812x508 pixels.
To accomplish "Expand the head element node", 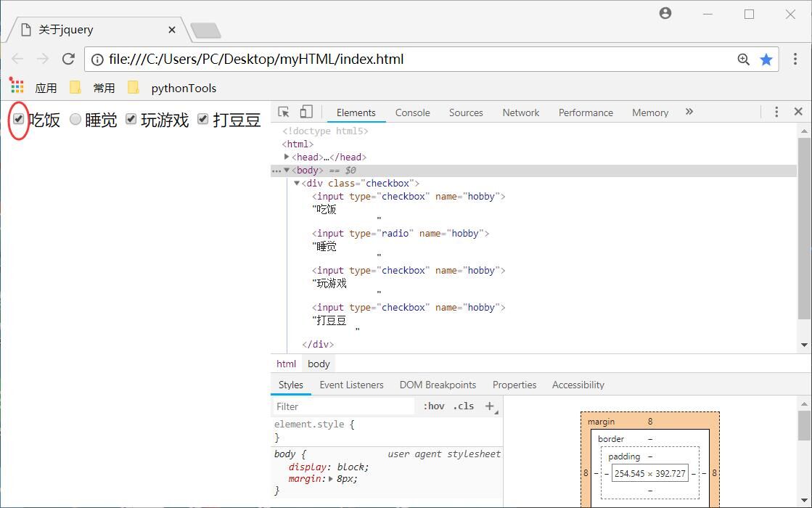I will pyautogui.click(x=287, y=156).
